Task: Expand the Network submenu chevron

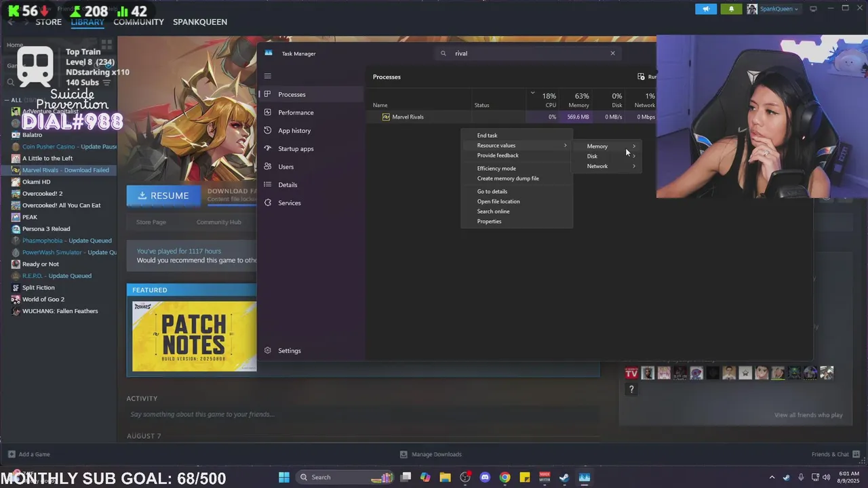Action: click(x=634, y=166)
